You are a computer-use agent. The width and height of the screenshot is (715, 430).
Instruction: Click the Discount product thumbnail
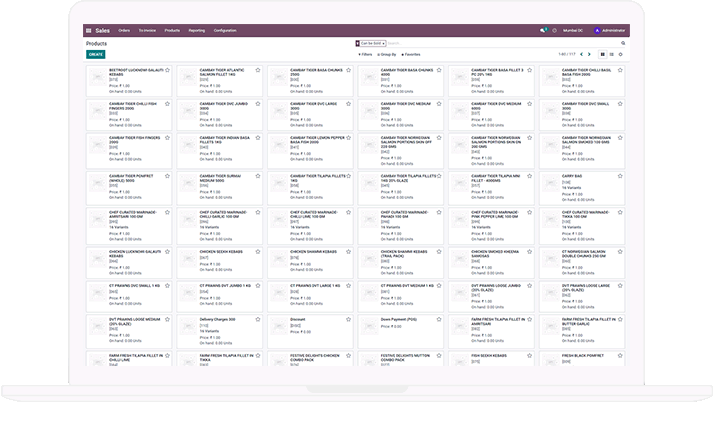[279, 326]
